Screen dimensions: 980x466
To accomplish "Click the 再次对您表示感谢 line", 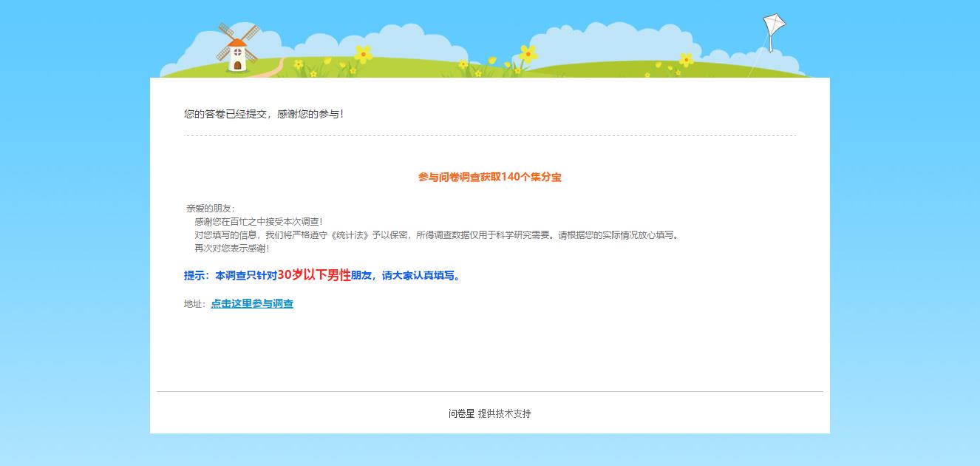I will [x=231, y=249].
